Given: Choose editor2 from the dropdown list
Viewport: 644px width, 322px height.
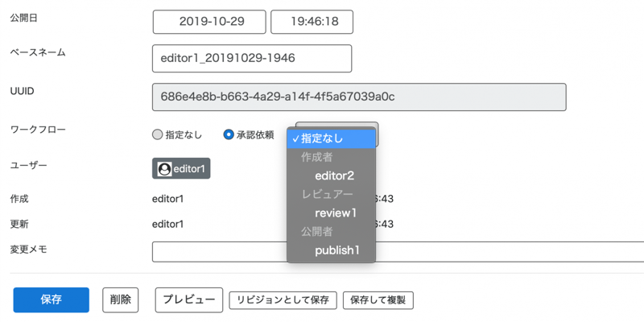Looking at the screenshot, I should [x=334, y=175].
